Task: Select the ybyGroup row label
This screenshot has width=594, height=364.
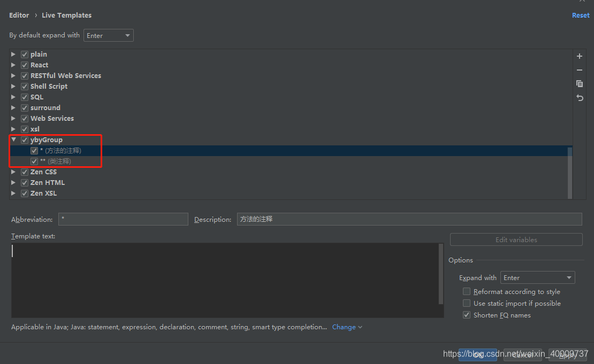Action: (x=47, y=140)
